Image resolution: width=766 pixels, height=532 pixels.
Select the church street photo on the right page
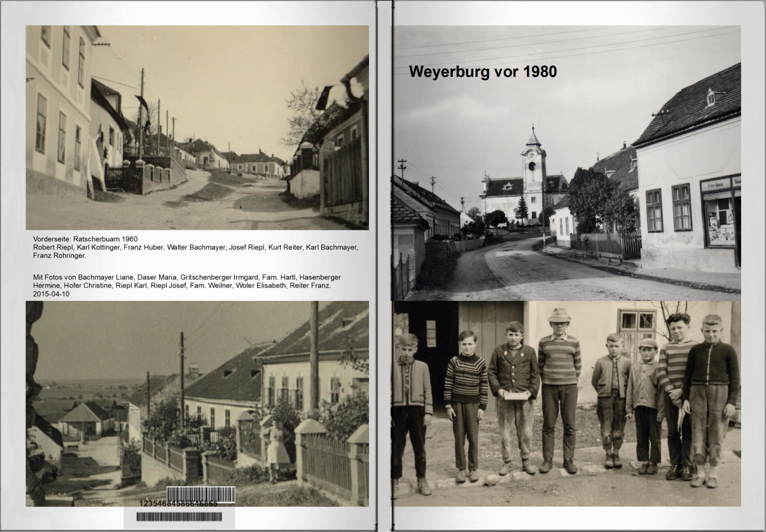click(566, 191)
